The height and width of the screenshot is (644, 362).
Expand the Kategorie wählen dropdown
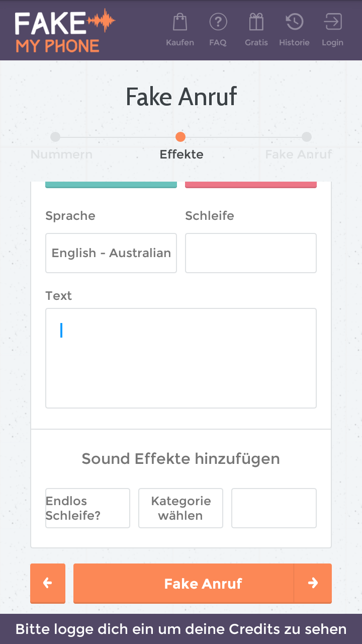[180, 508]
